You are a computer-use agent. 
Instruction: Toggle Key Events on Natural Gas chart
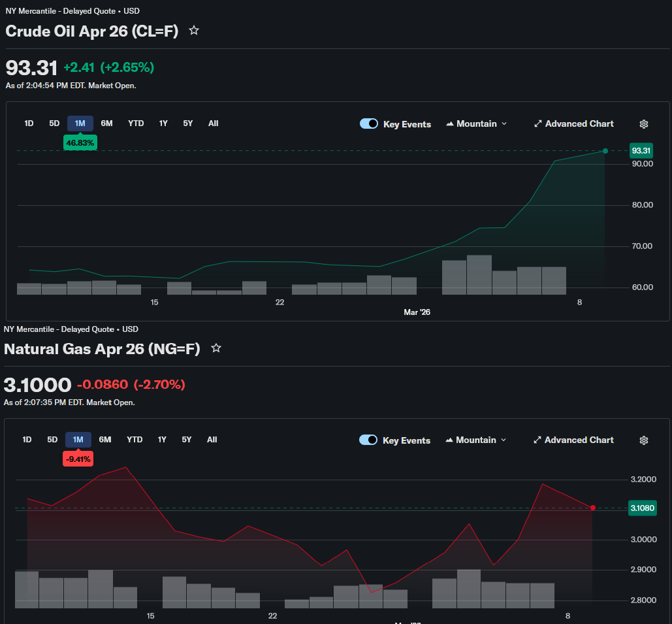point(368,440)
